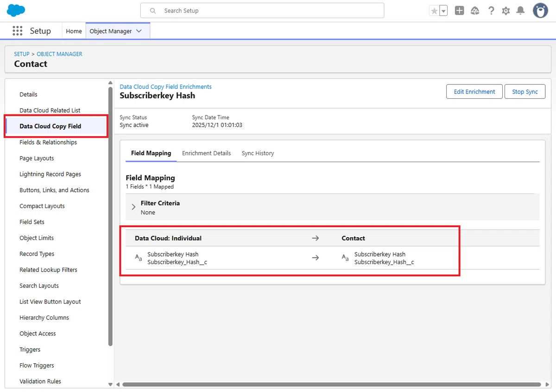Click the sync date '2025/12/1 01:01:03'
Screen dimensions: 556x392
click(x=217, y=125)
